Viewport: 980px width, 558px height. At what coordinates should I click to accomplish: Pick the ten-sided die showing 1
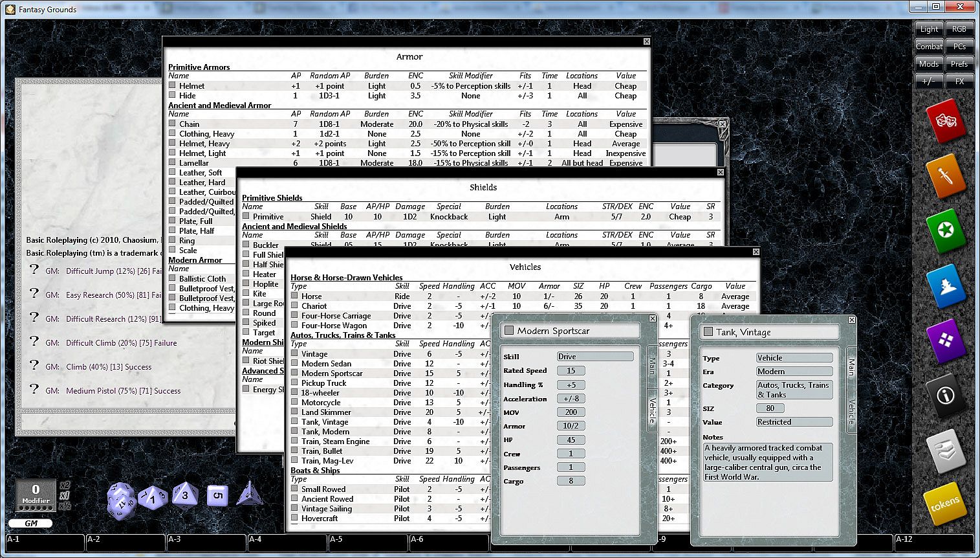(x=153, y=498)
